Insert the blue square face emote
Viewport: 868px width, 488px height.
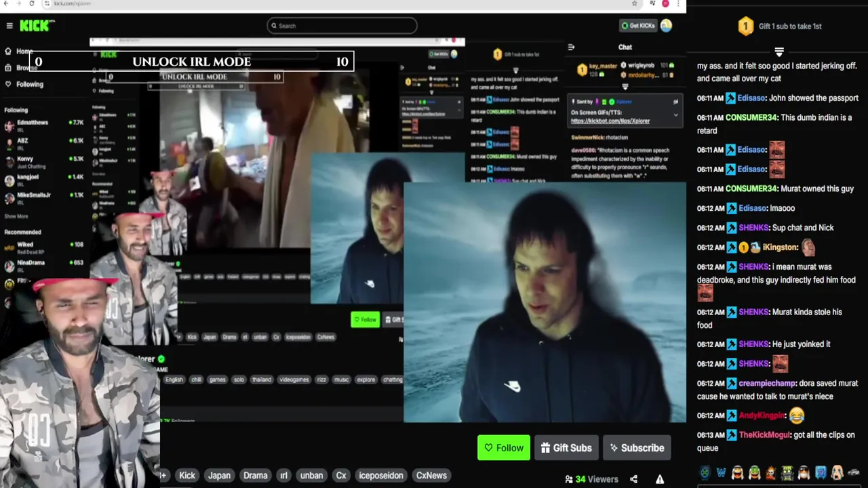821,472
